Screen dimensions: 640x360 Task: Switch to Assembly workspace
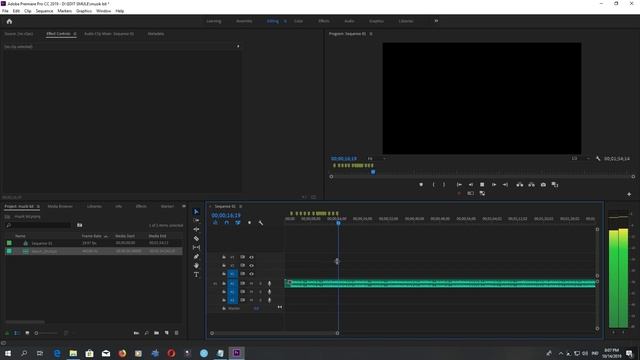click(x=244, y=21)
